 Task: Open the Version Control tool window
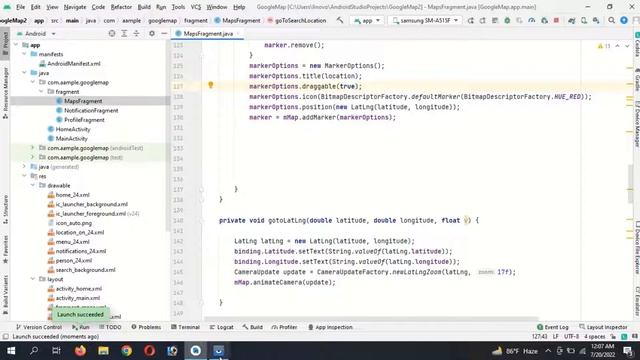point(39,327)
